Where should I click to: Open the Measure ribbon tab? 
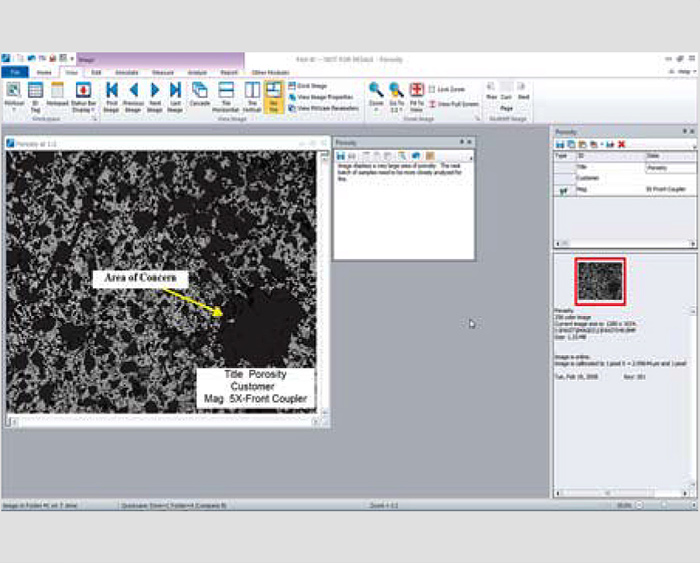(162, 73)
